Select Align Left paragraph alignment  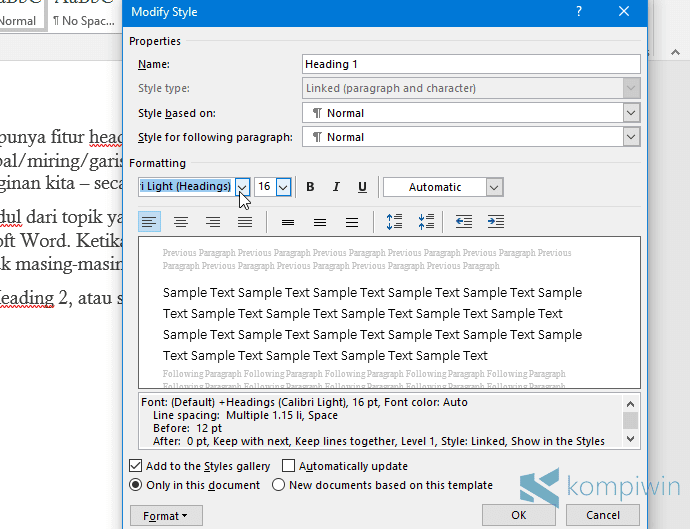[x=149, y=221]
